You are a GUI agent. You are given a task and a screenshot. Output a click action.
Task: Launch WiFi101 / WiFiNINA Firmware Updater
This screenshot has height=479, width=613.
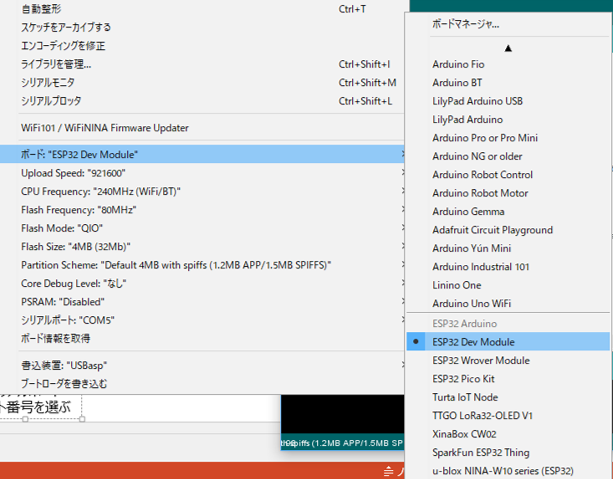[x=202, y=127]
